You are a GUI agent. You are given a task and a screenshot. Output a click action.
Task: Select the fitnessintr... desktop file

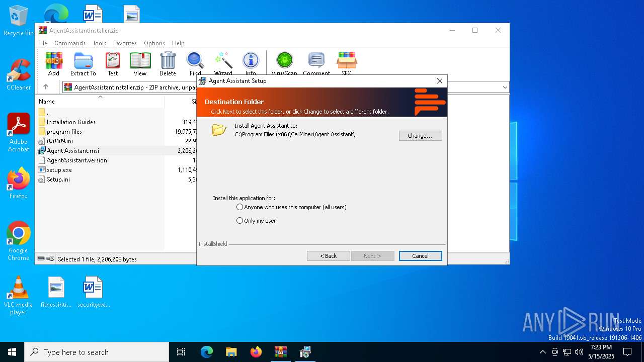pyautogui.click(x=56, y=292)
